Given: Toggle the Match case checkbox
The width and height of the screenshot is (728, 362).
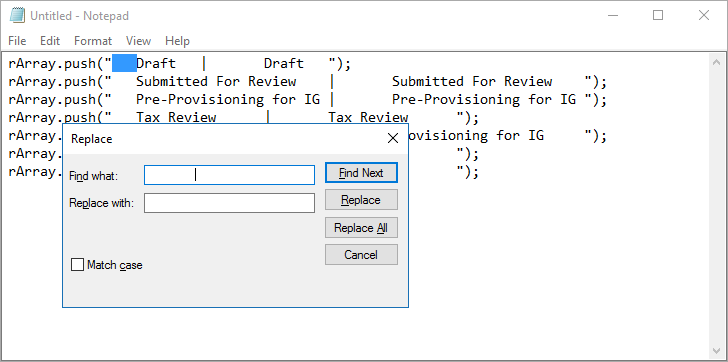Looking at the screenshot, I should click(x=77, y=265).
